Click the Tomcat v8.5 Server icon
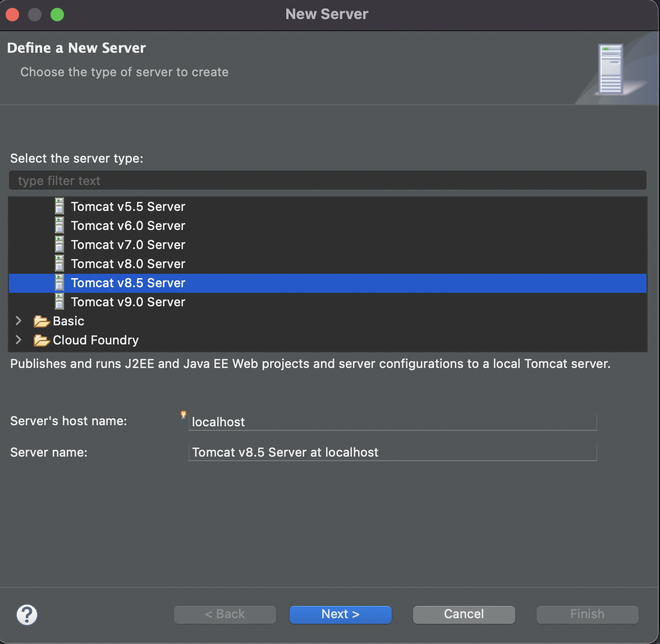Viewport: 660px width, 644px height. click(59, 283)
